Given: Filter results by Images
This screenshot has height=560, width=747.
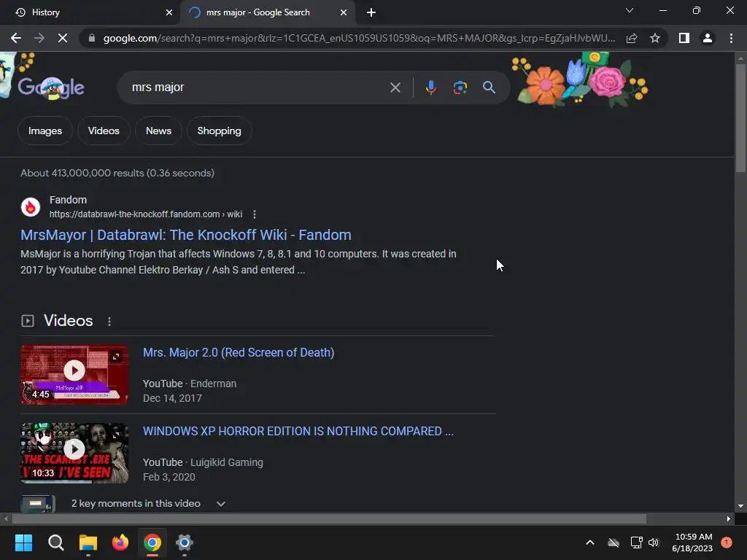Looking at the screenshot, I should 44,131.
